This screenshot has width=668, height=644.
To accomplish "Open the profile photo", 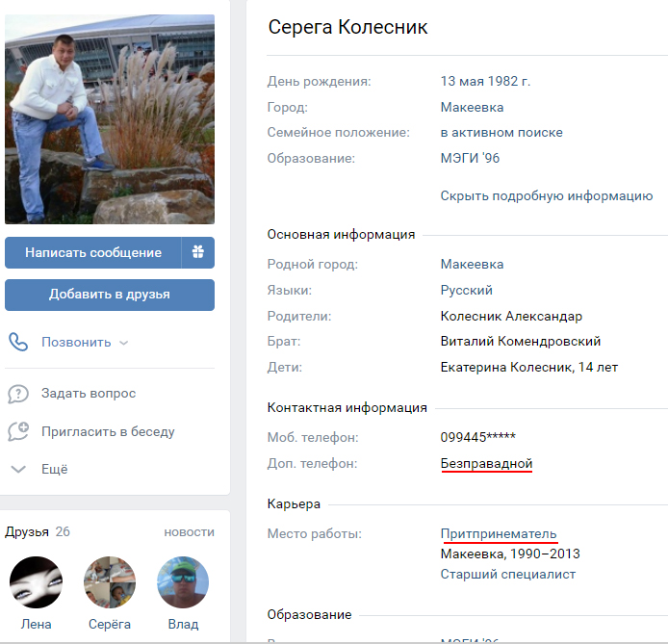I will [x=110, y=119].
